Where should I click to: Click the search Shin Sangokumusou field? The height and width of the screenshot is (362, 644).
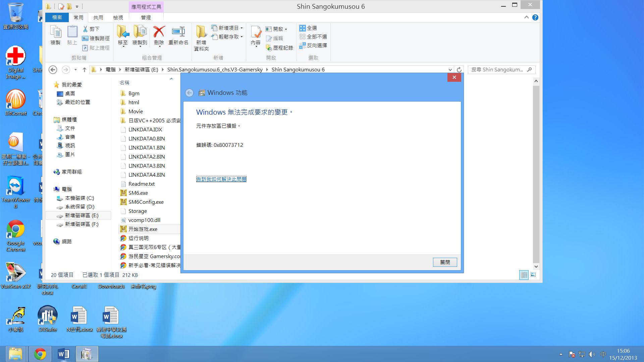501,70
